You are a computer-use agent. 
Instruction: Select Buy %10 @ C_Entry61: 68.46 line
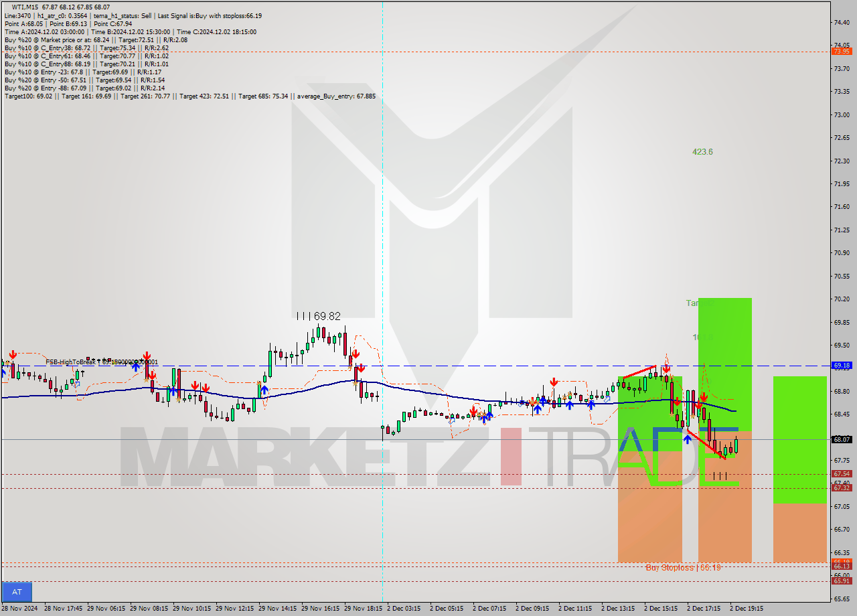click(x=86, y=56)
